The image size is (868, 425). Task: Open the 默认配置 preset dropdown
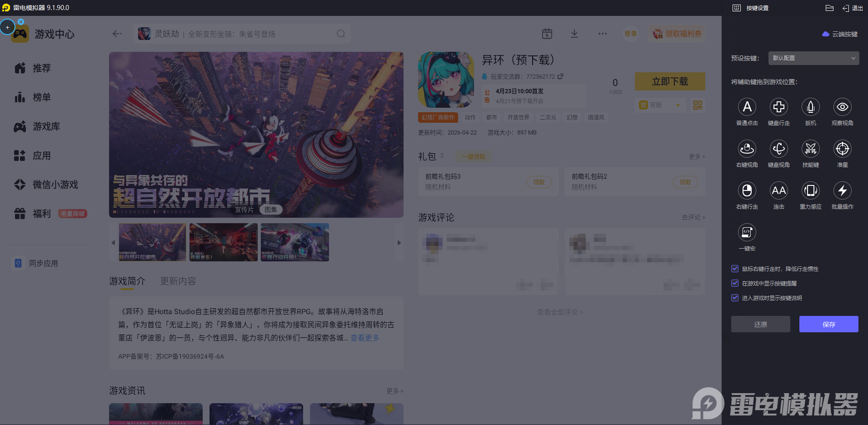click(x=813, y=58)
